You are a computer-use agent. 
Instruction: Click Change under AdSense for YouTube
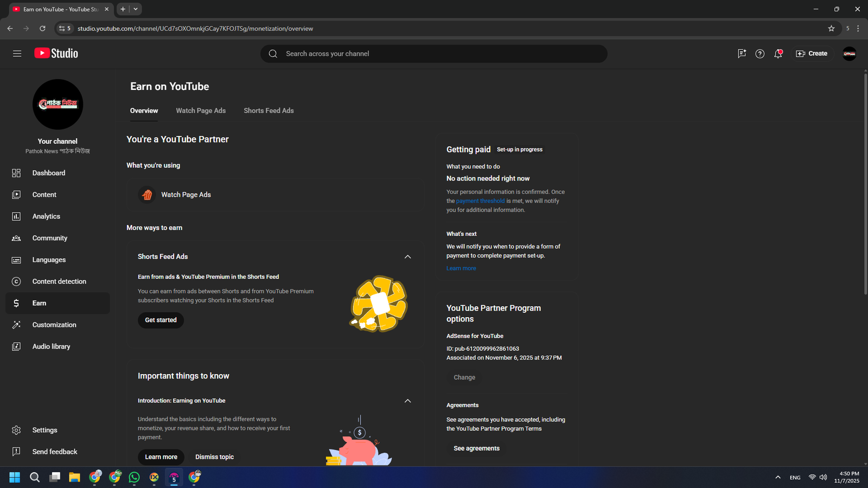click(x=464, y=377)
